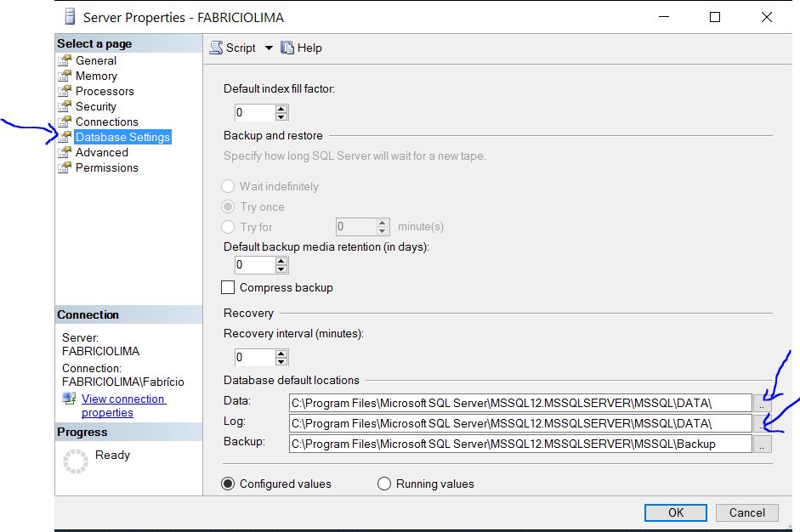Click the view connection properties icon

[x=69, y=399]
